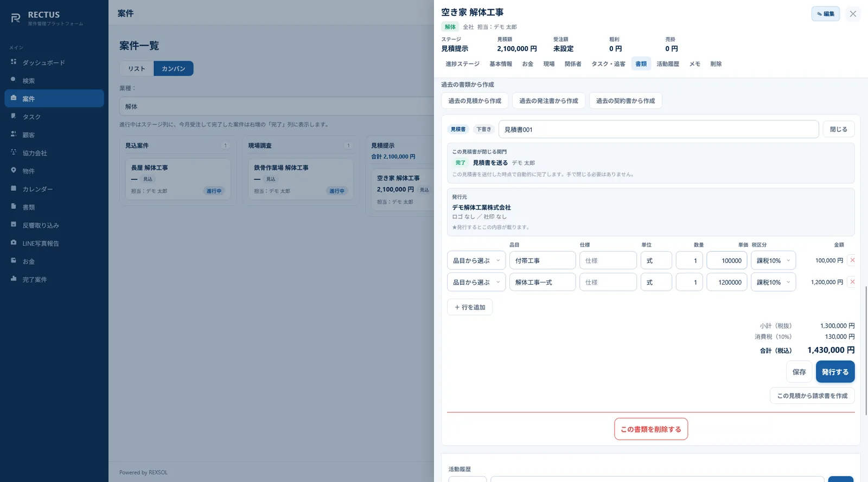Focus the 見積書001 title field
Viewport: 868px width, 482px height.
[x=659, y=129]
